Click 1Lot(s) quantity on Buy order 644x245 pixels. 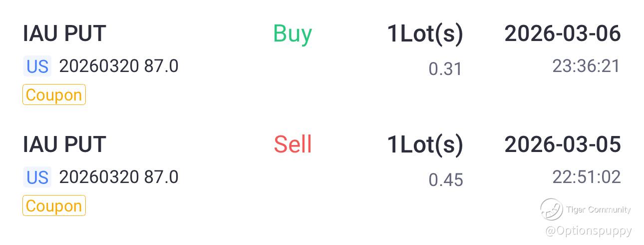425,34
